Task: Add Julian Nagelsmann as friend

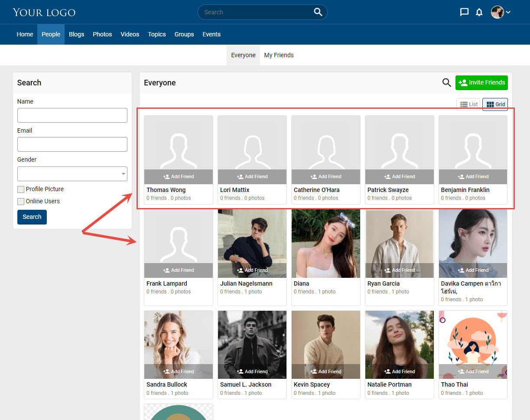Action: [x=252, y=270]
